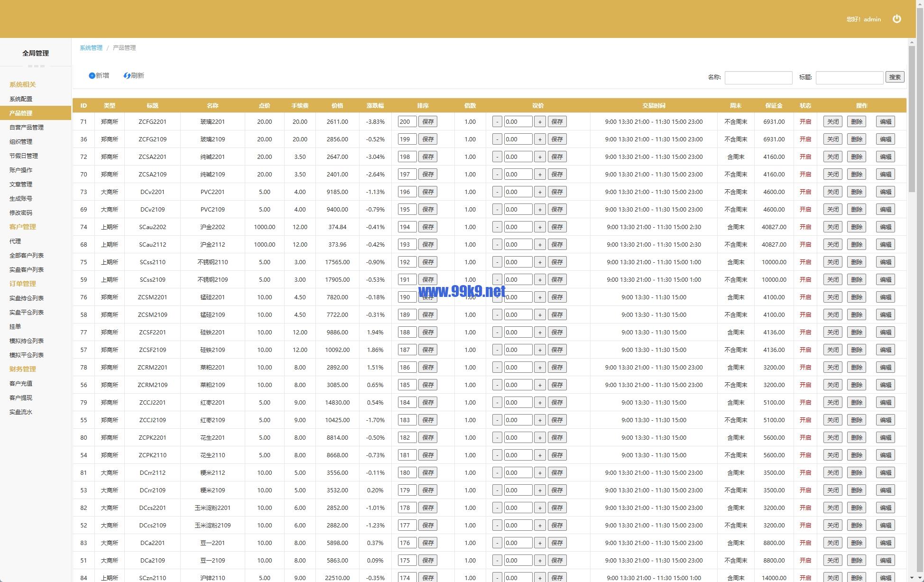This screenshot has height=582, width=924.
Task: Save 议价 for 纯碱2201 row
Action: pos(557,157)
